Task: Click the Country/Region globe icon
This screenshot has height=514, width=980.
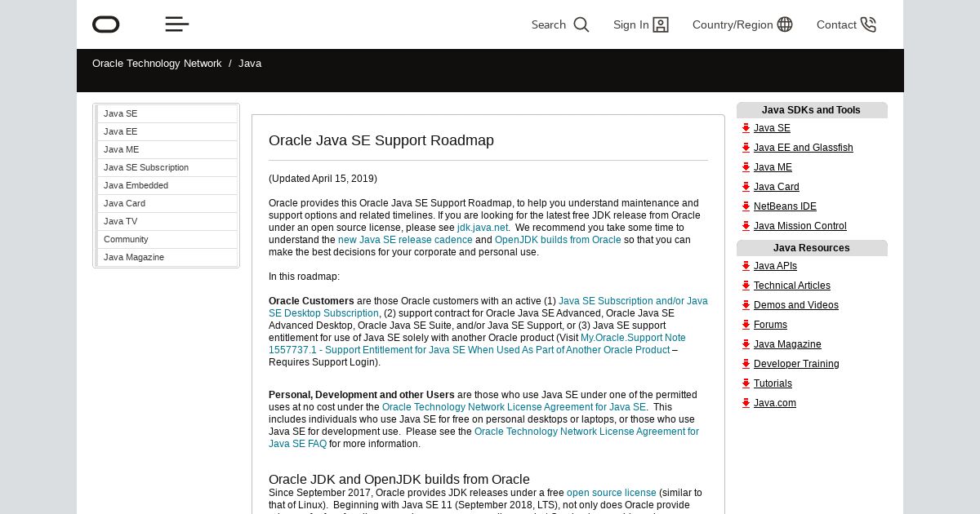Action: point(785,24)
